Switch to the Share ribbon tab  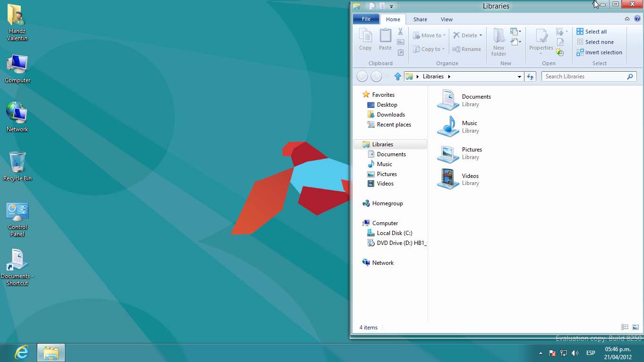(420, 19)
